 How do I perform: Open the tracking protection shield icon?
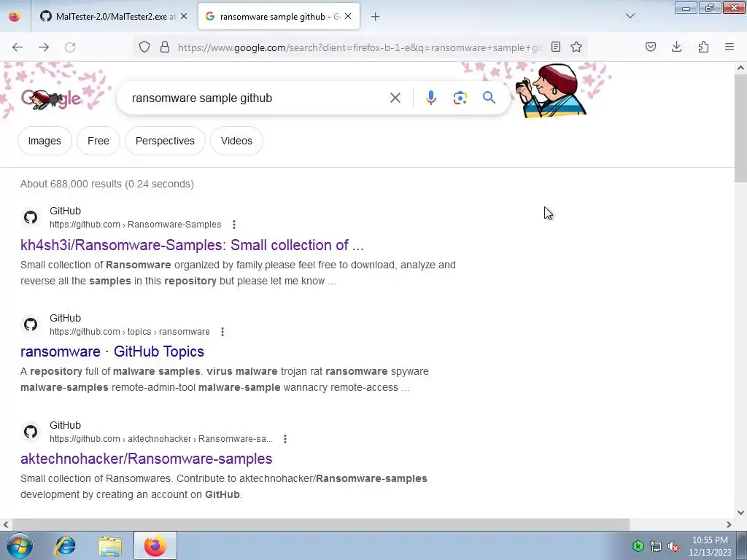point(144,47)
